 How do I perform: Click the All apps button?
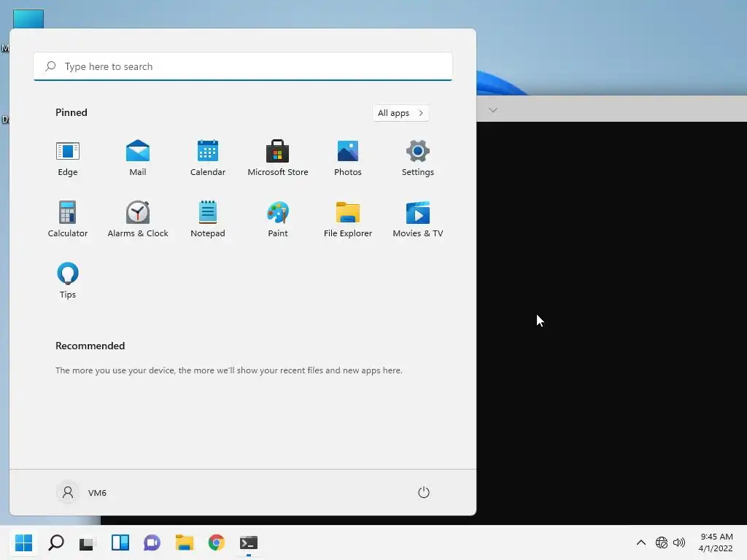[x=400, y=113]
